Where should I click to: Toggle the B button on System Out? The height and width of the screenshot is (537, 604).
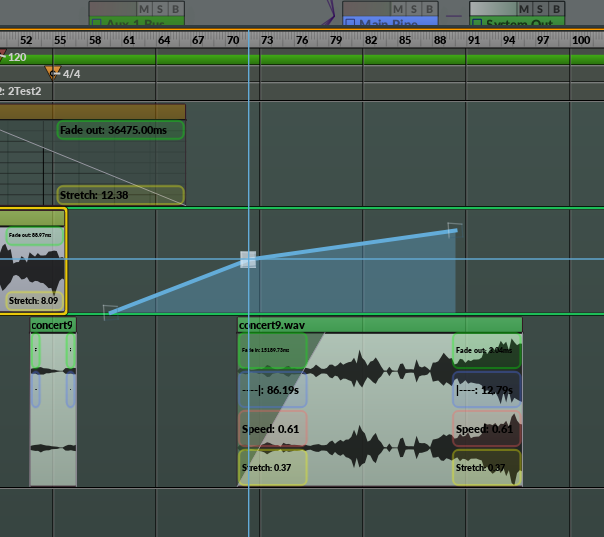(555, 9)
